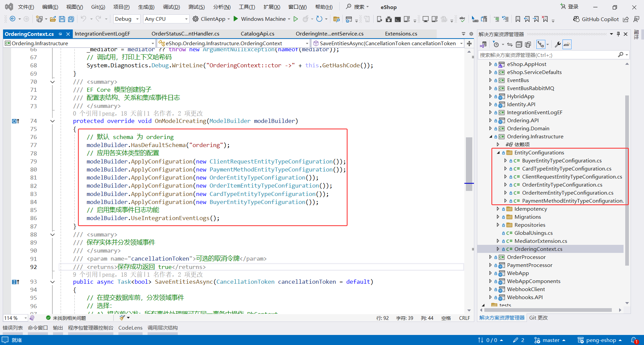
Task: Open the 错误列表 panel tab
Action: (x=13, y=328)
